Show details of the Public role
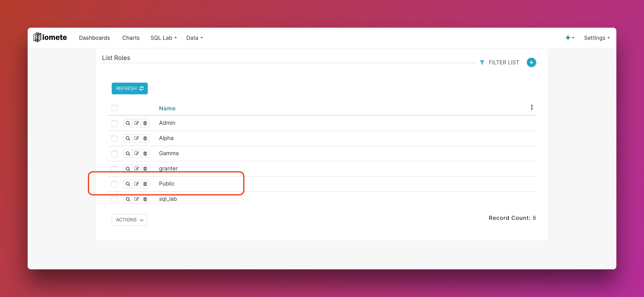The width and height of the screenshot is (644, 297). click(x=128, y=184)
